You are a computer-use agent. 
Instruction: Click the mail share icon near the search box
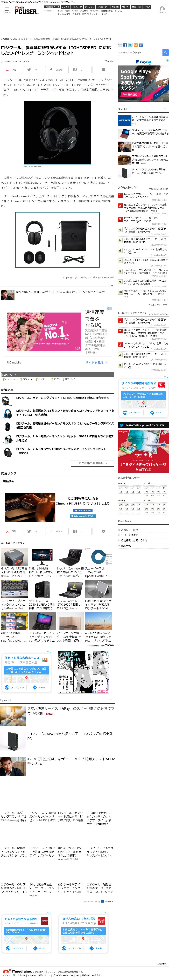point(120,45)
